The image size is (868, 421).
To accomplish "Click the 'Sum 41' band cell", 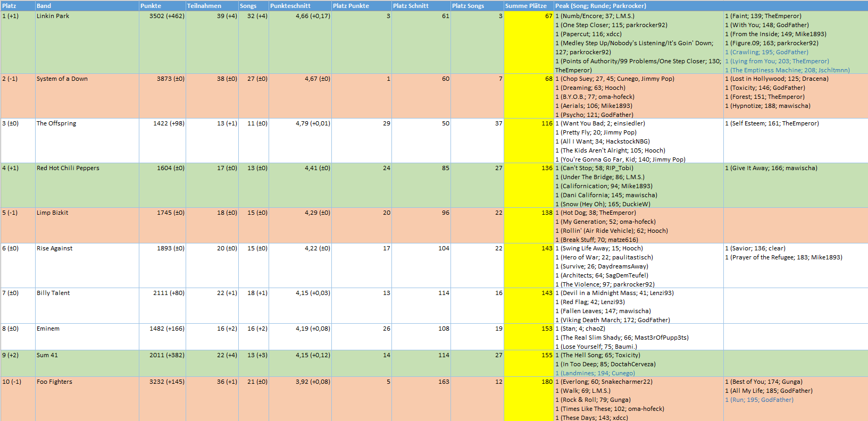I will (87, 364).
